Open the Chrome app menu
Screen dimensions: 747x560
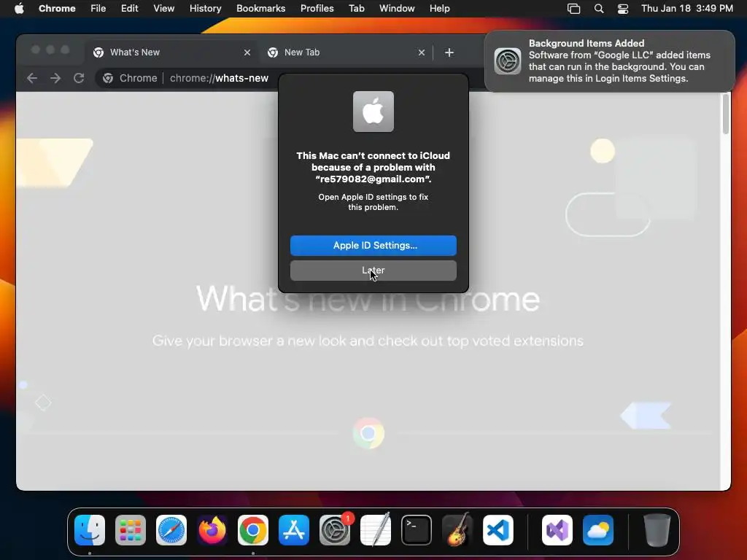click(57, 9)
